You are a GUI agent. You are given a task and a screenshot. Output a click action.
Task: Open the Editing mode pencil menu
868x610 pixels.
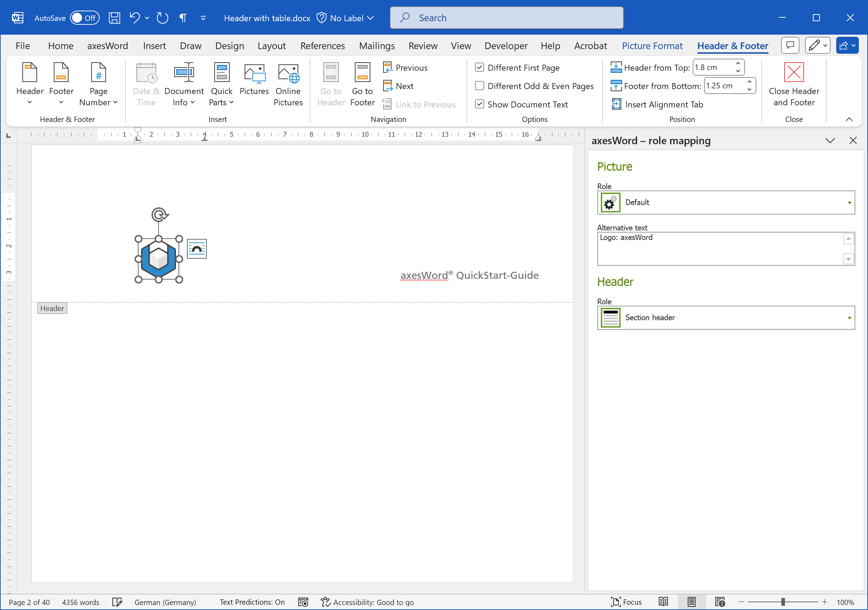[818, 46]
